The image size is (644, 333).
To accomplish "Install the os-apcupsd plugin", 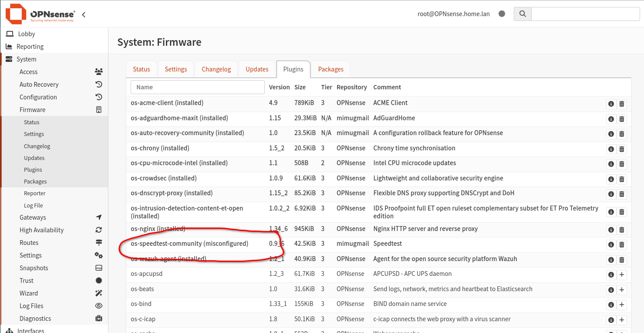I will 622,275.
